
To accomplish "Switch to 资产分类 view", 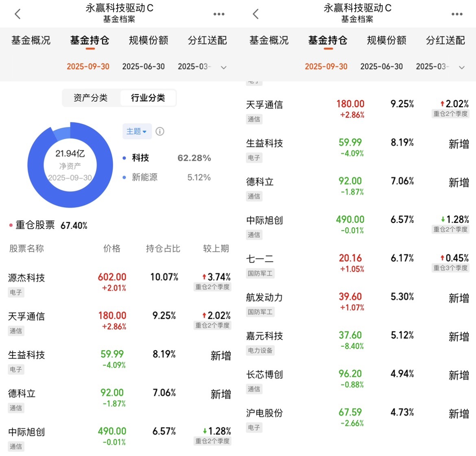I will pos(90,98).
